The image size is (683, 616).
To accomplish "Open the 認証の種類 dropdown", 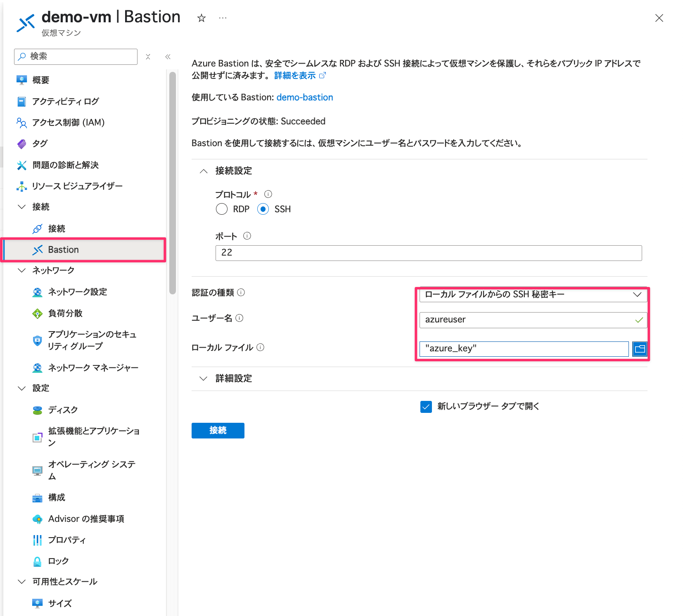I will coord(533,294).
